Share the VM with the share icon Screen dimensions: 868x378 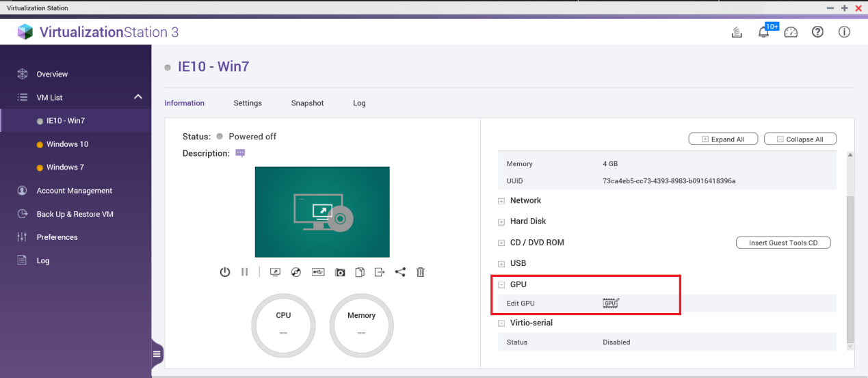pos(400,272)
